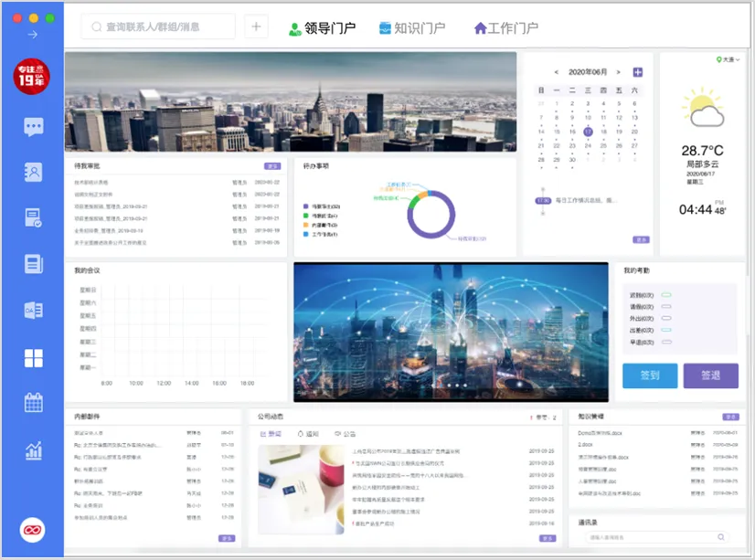Add calendar event with purple plus icon
The image size is (755, 560).
[x=637, y=72]
